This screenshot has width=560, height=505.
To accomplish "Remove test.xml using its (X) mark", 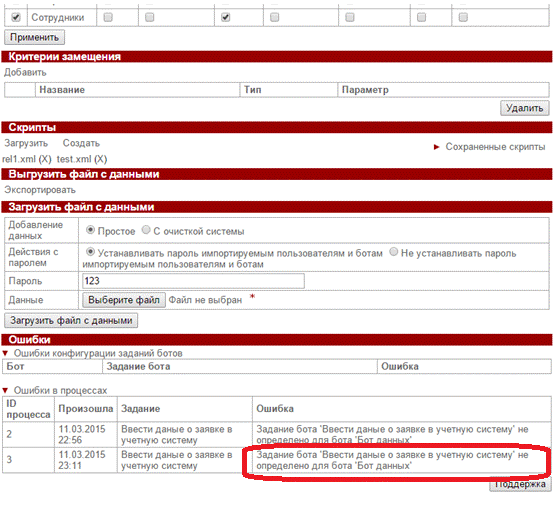I will coord(100,159).
